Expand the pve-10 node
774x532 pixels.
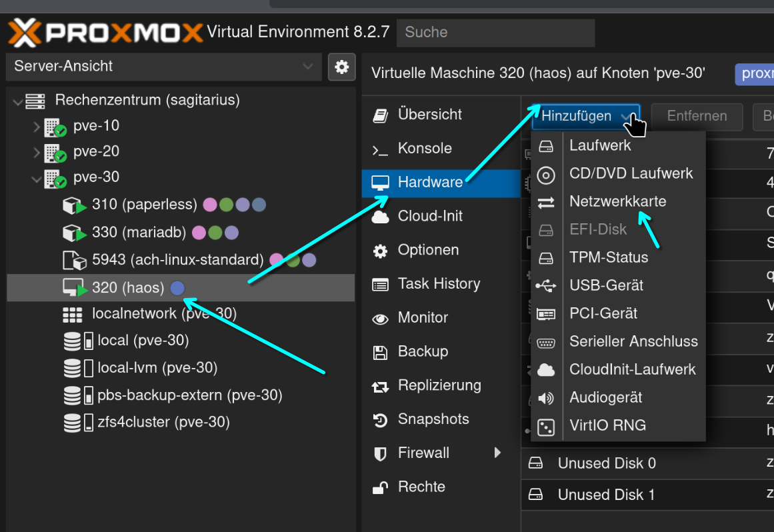(36, 127)
